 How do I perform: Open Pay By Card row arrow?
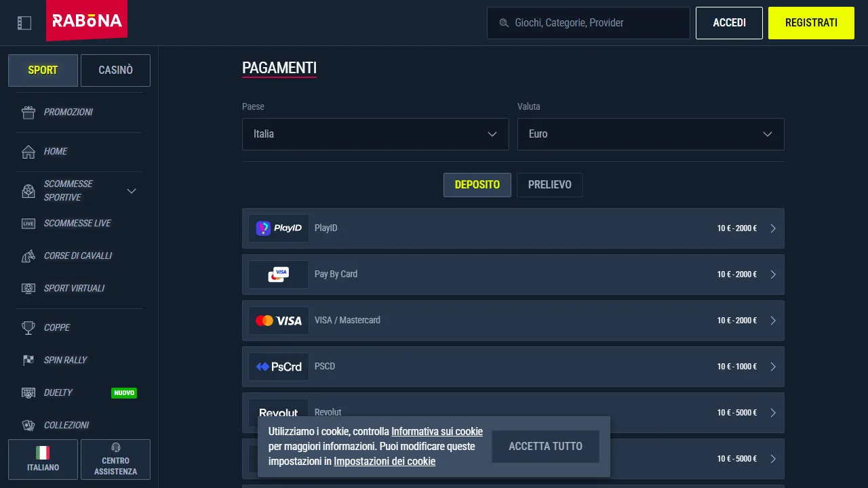click(773, 274)
